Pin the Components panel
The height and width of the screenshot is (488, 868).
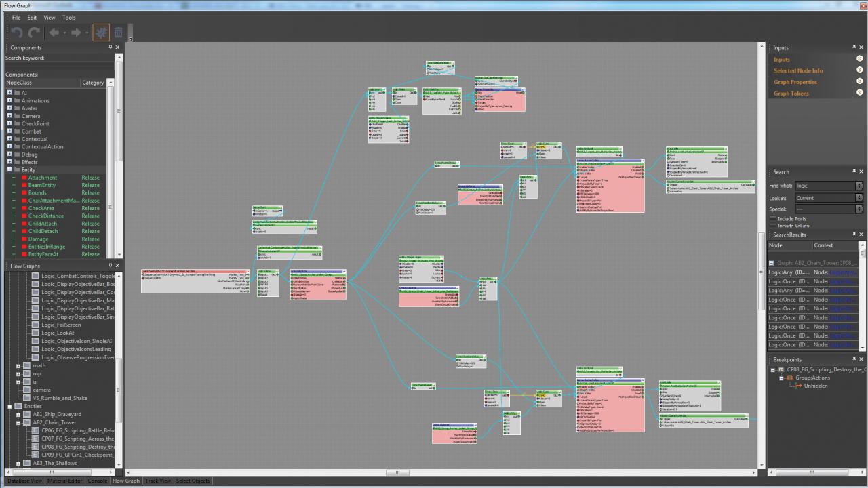(x=111, y=47)
